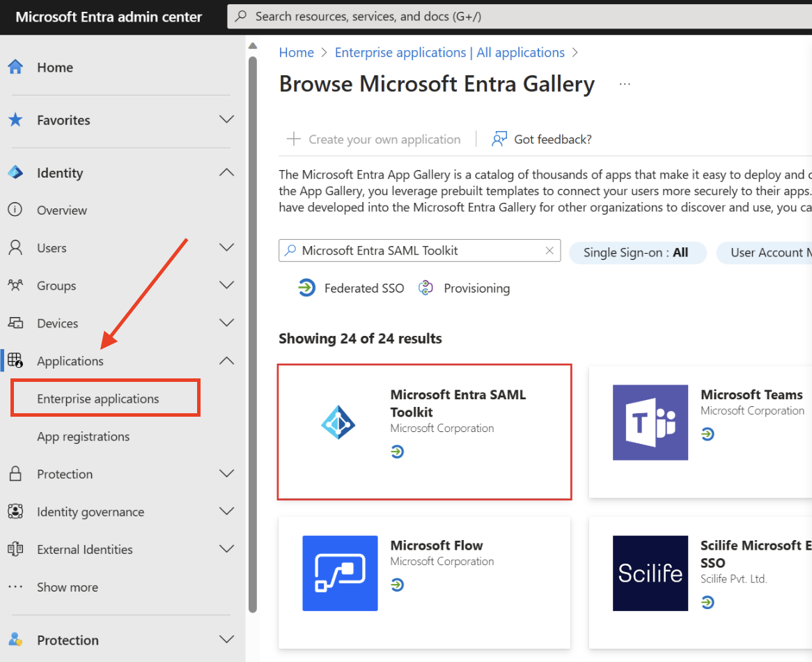Click the plus icon for Create your own application
812x662 pixels.
click(x=294, y=139)
